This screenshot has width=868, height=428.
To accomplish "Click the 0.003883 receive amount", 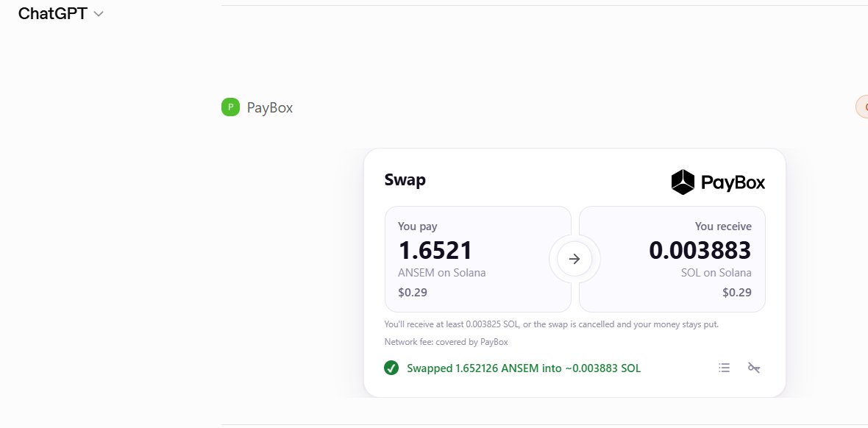I will [x=700, y=250].
